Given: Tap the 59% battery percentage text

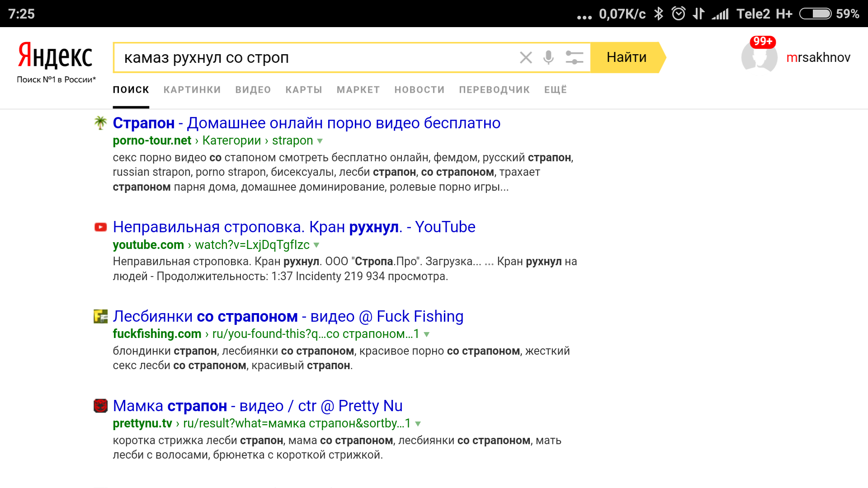Looking at the screenshot, I should pyautogui.click(x=848, y=14).
